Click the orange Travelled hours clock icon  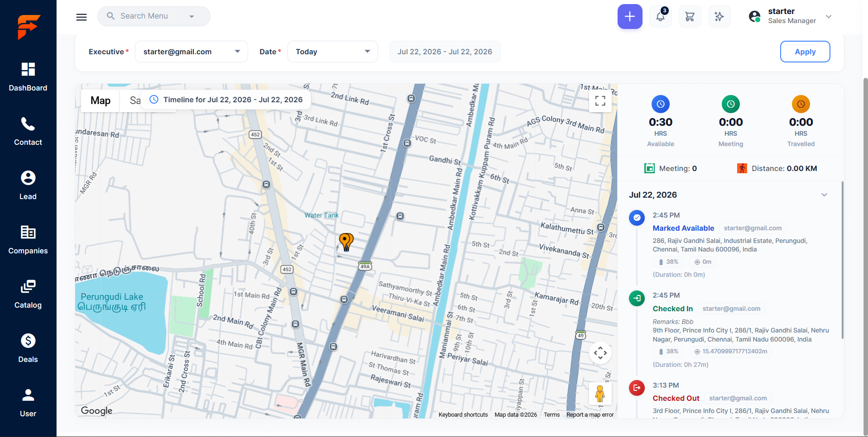[801, 104]
